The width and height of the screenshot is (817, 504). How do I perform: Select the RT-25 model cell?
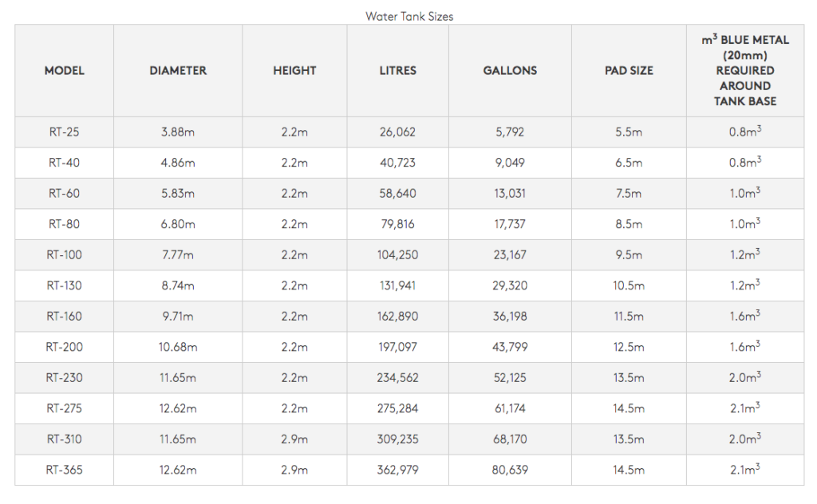coord(64,132)
